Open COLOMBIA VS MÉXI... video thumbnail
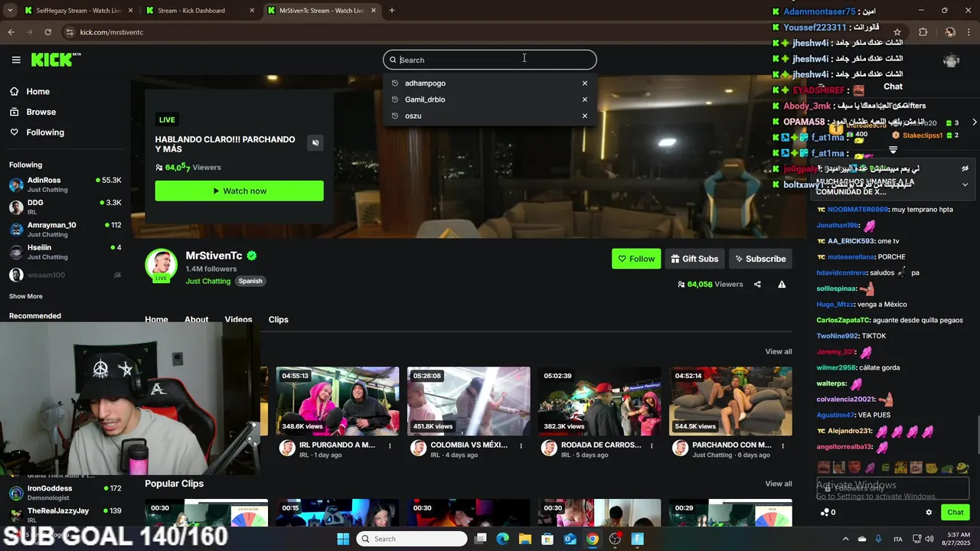The height and width of the screenshot is (551, 980). pyautogui.click(x=469, y=401)
